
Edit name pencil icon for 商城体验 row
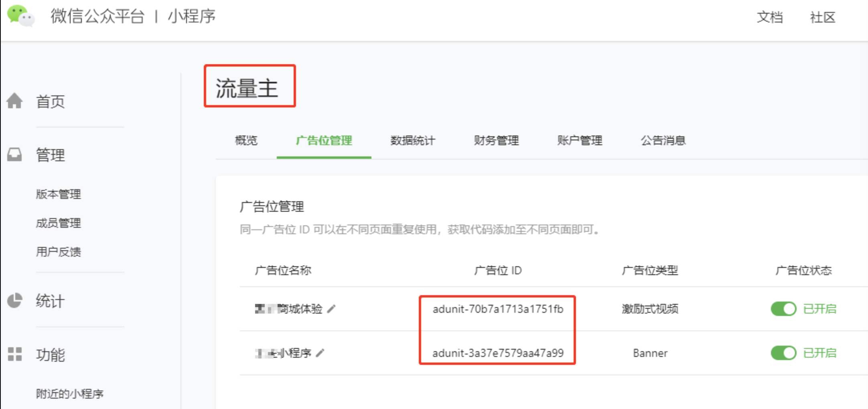tap(331, 309)
